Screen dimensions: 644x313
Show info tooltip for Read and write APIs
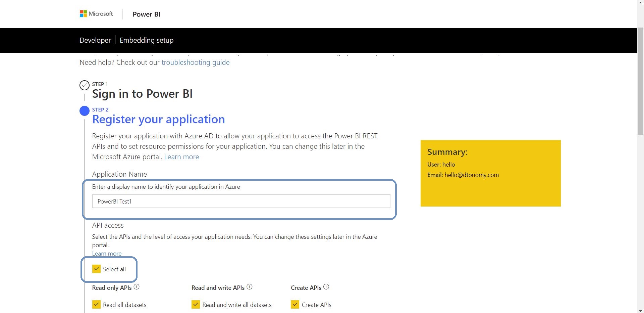(x=250, y=287)
